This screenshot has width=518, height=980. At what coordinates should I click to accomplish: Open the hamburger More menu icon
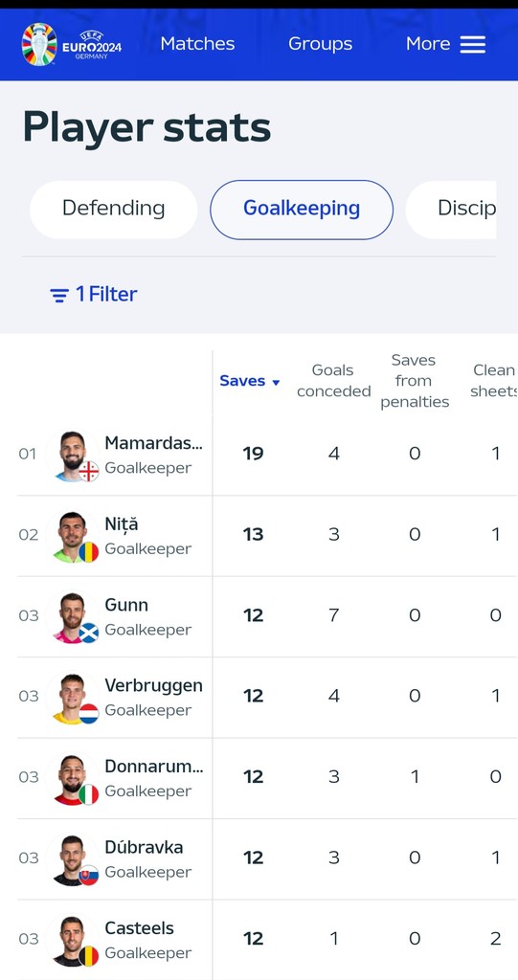tap(473, 44)
